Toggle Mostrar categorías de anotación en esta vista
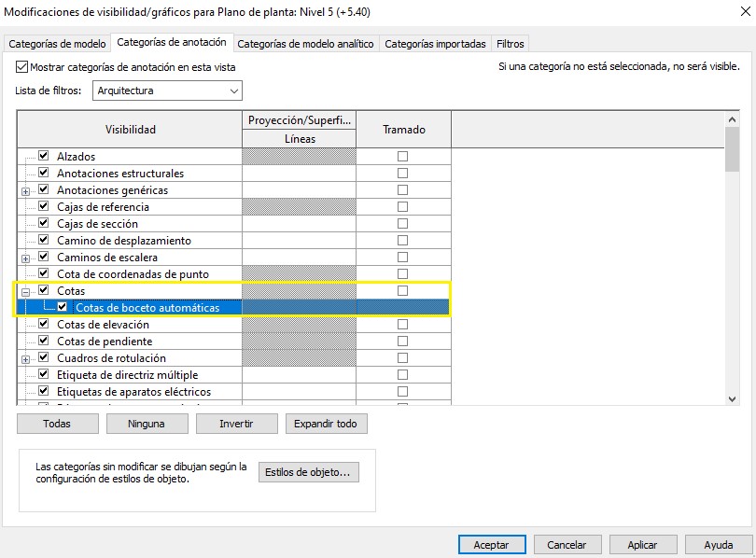Viewport: 756px width, 558px height. coord(22,67)
